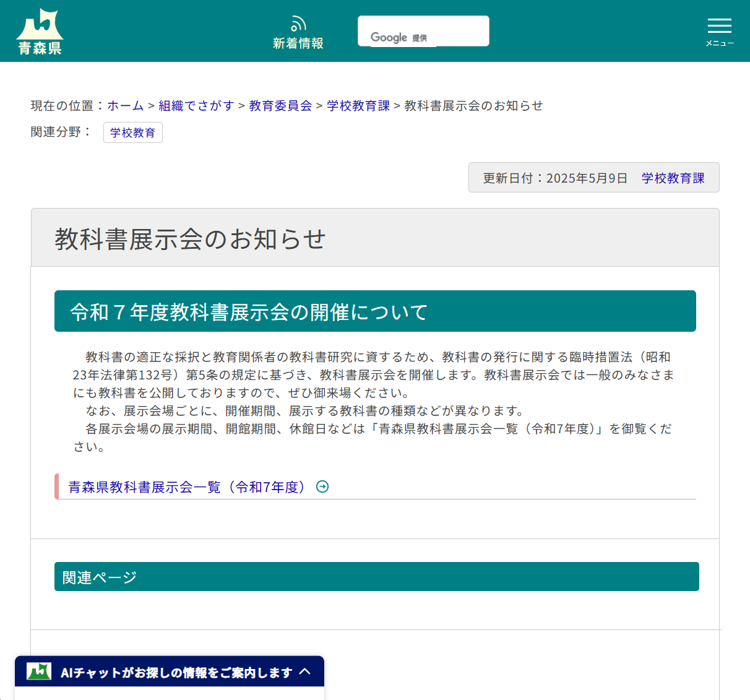Select the 新着情報 header item
This screenshot has height=700, width=750.
point(298,43)
